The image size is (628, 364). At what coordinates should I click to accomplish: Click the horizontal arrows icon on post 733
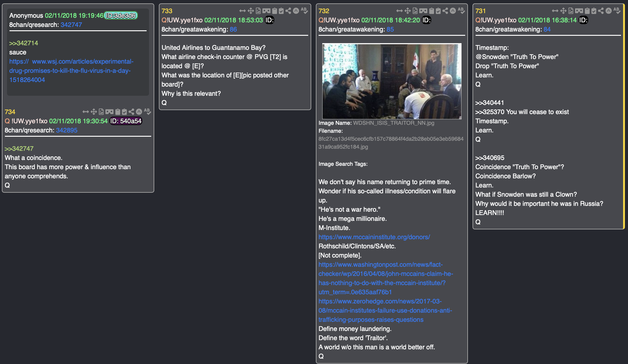click(x=242, y=11)
